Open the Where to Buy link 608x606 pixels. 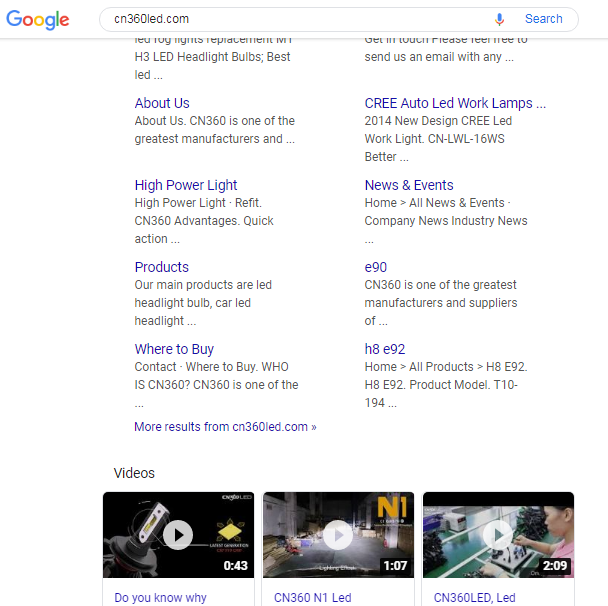174,349
